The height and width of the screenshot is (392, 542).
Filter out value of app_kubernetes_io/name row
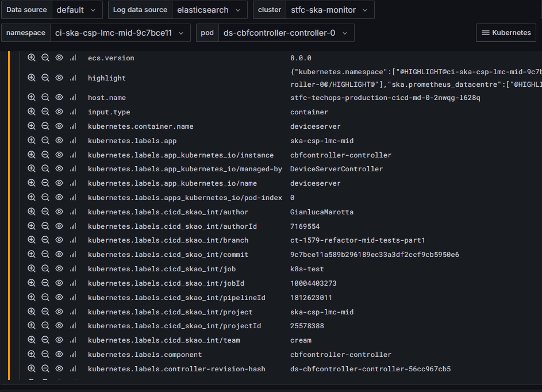pyautogui.click(x=45, y=183)
